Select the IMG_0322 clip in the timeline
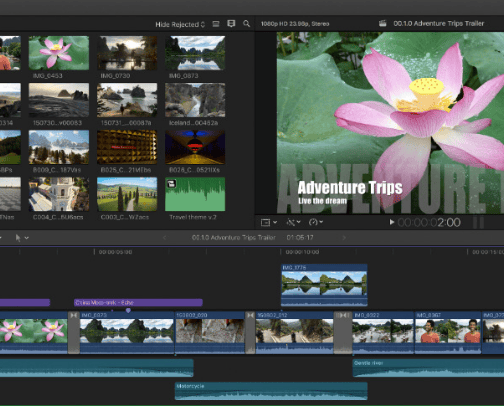504x406 pixels. pyautogui.click(x=383, y=332)
